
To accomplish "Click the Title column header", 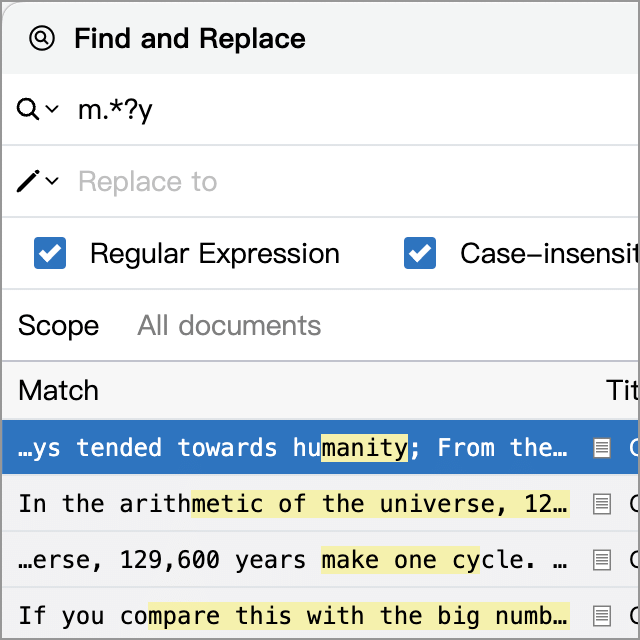I will coord(622,390).
